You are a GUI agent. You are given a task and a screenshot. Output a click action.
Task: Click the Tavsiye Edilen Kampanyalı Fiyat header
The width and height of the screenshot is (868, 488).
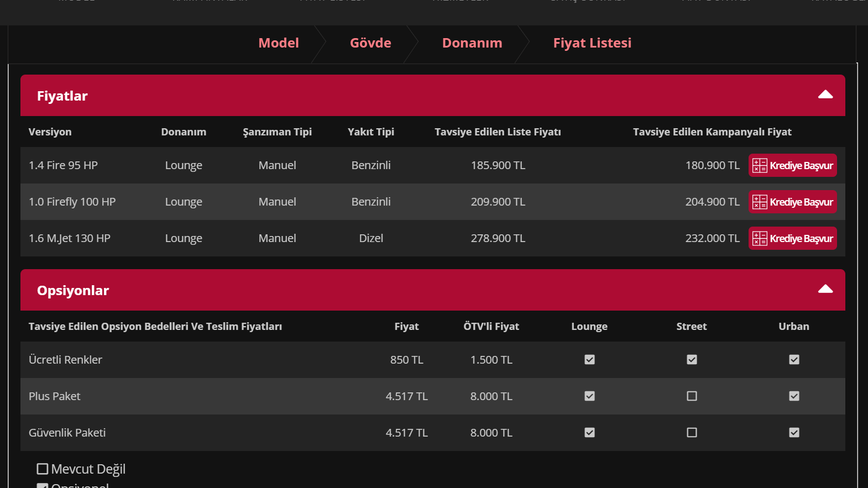click(712, 132)
